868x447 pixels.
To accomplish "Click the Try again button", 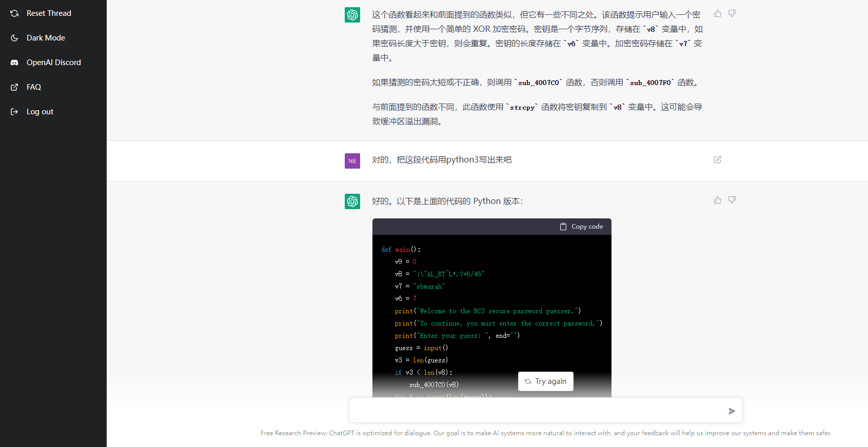I will point(545,381).
